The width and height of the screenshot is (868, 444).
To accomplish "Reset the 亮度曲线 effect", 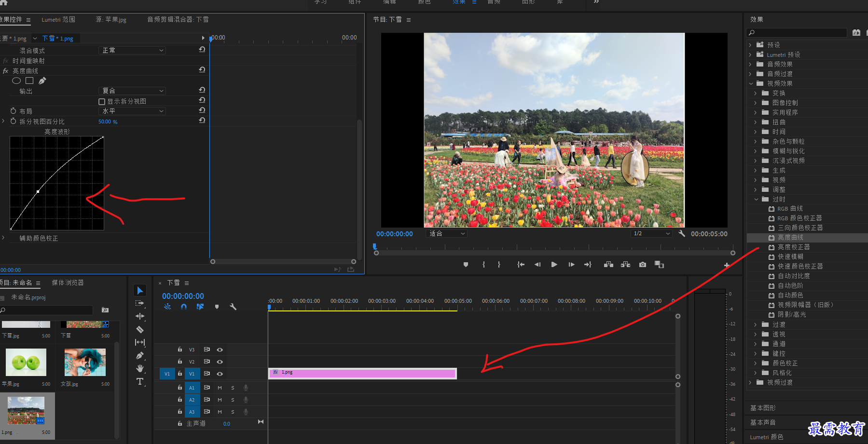I will [202, 70].
